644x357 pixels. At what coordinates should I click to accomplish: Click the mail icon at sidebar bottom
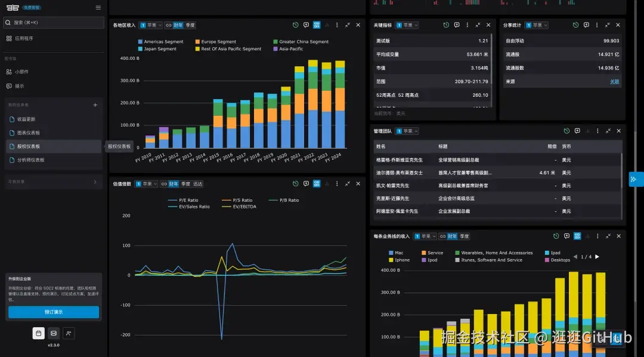coord(54,333)
